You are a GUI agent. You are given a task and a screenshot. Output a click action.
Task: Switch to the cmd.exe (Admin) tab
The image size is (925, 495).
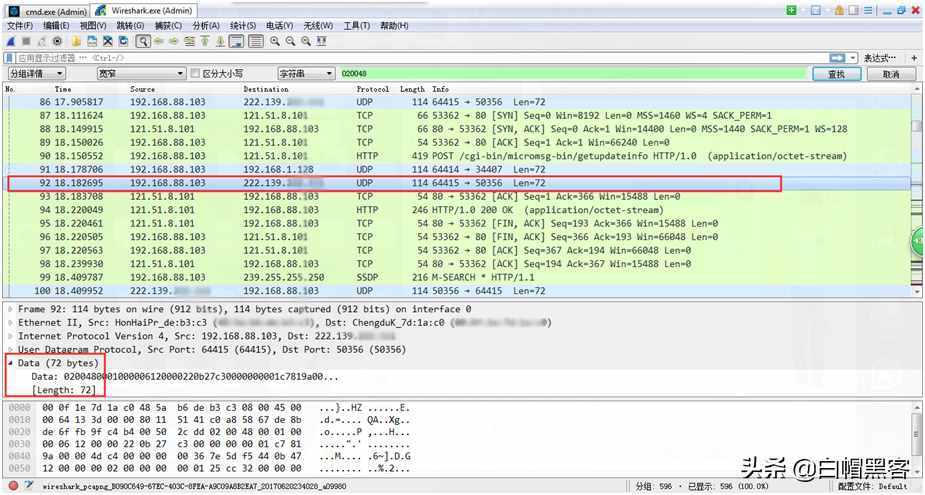click(48, 11)
